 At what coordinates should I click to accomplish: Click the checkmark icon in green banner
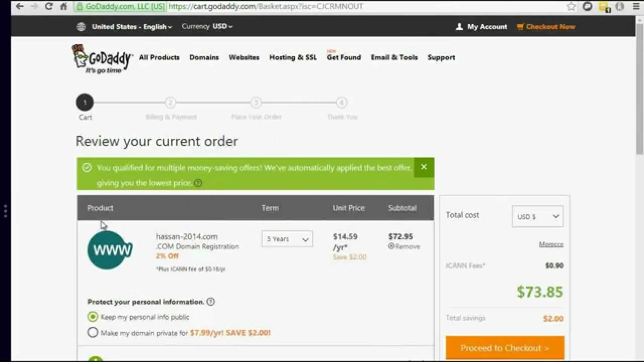click(87, 167)
